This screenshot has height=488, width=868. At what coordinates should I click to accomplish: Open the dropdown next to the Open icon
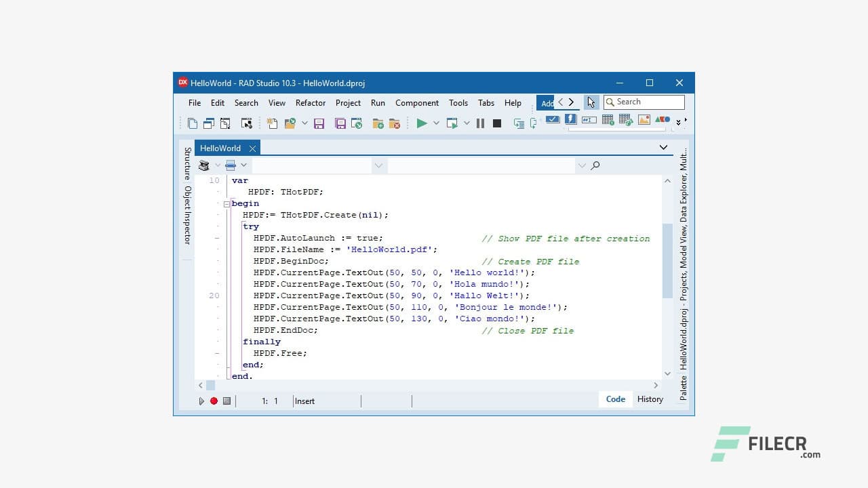click(304, 124)
